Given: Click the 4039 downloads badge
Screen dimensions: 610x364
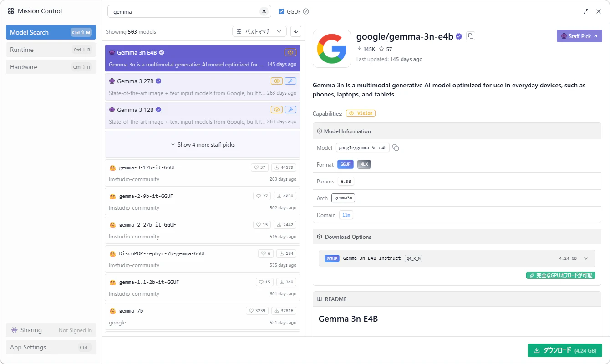Looking at the screenshot, I should [x=285, y=196].
